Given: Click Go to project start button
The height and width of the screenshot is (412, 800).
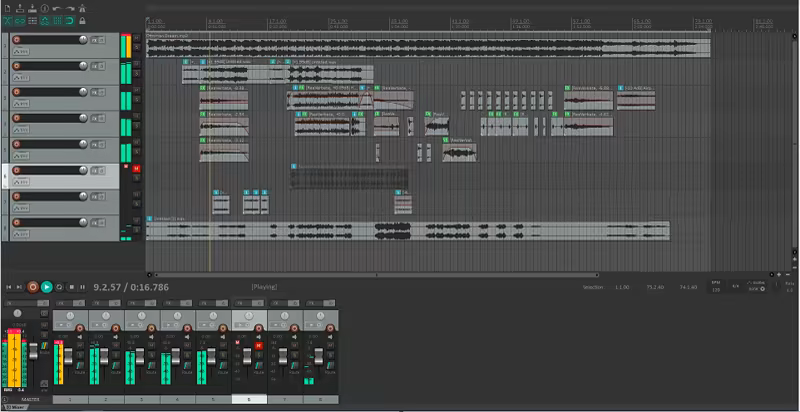Looking at the screenshot, I should pos(8,287).
